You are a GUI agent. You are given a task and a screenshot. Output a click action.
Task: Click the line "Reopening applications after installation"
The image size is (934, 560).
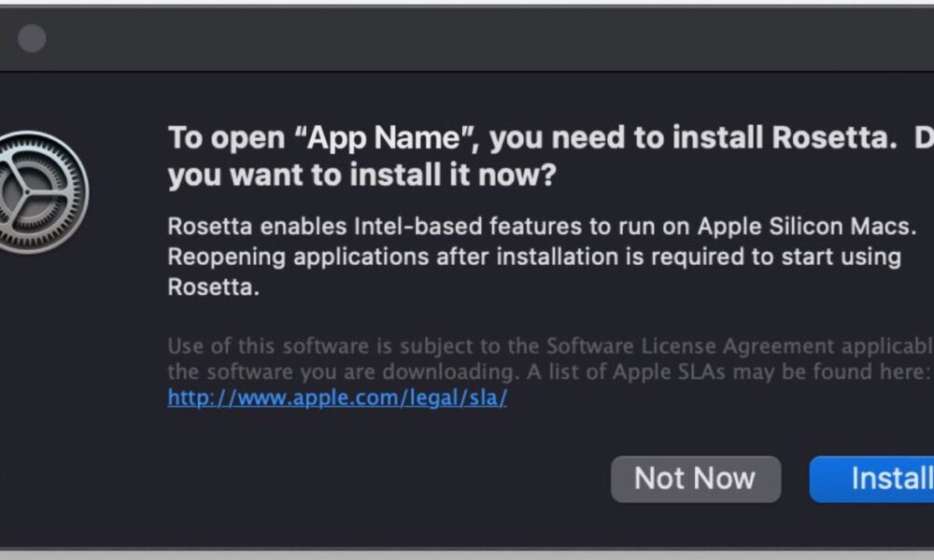[392, 257]
